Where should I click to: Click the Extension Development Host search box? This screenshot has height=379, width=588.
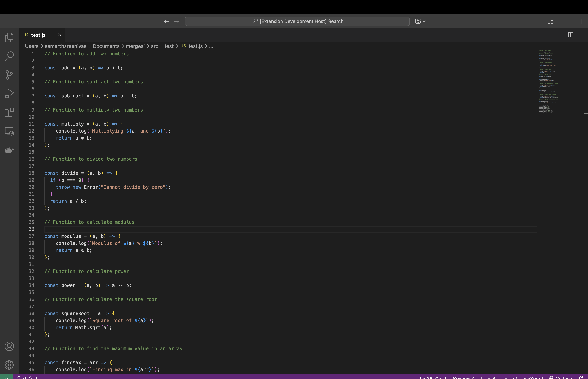click(297, 21)
